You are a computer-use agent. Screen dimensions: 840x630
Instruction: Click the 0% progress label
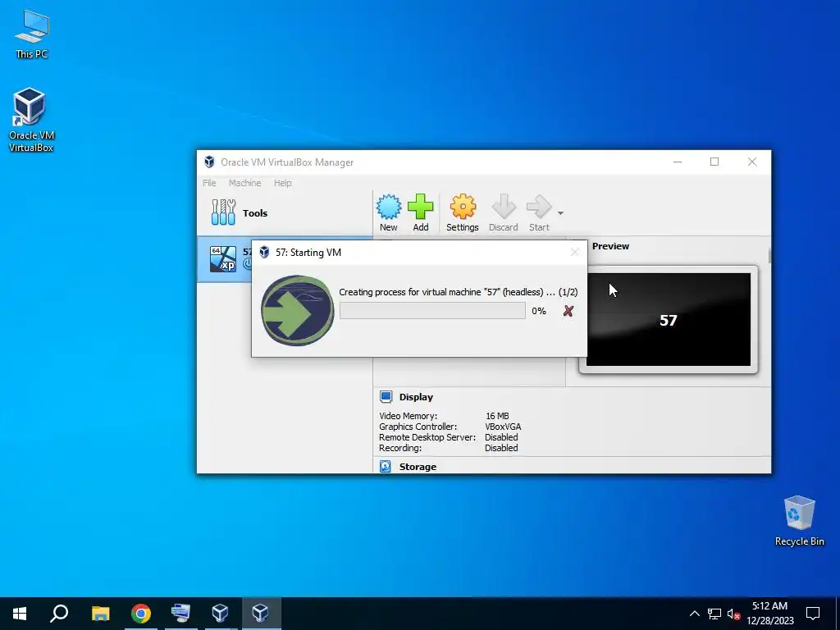pyautogui.click(x=539, y=311)
